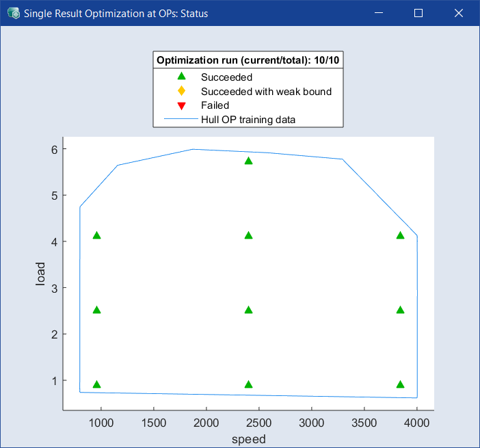
Task: Click the green Succeeded triangle in legend
Action: click(x=181, y=77)
